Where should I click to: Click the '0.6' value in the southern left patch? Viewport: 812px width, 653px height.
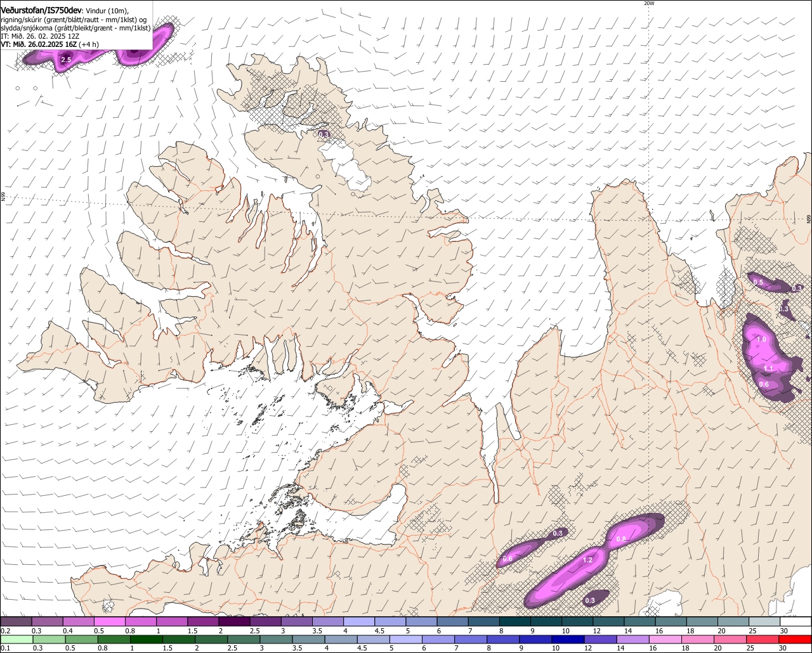click(507, 559)
